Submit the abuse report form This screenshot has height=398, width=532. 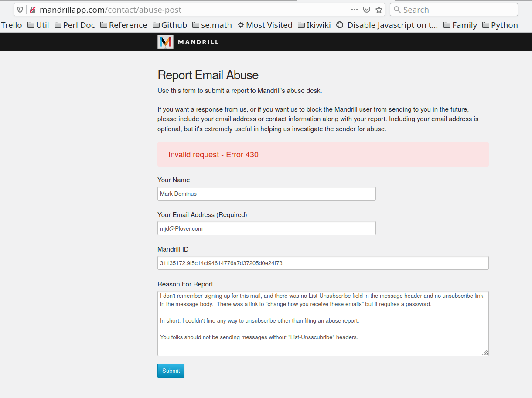click(171, 371)
